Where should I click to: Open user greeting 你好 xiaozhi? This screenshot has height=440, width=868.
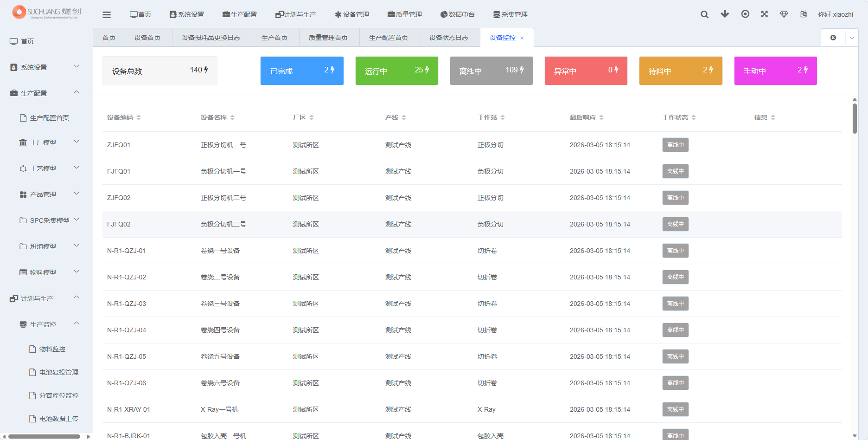click(836, 14)
